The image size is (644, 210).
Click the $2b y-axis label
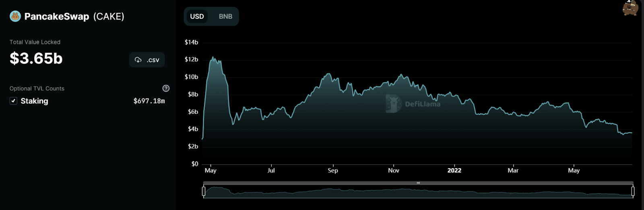click(193, 146)
